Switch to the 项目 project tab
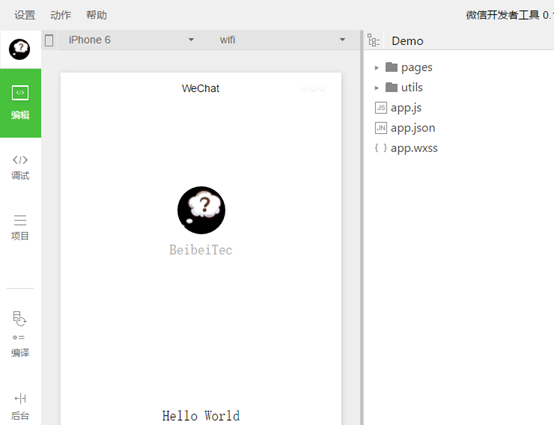The width and height of the screenshot is (554, 425). [20, 228]
